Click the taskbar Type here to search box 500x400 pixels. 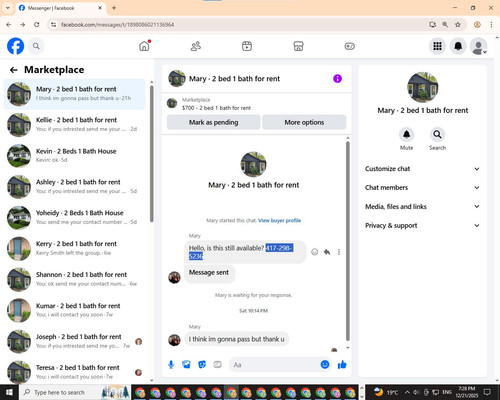pyautogui.click(x=75, y=392)
